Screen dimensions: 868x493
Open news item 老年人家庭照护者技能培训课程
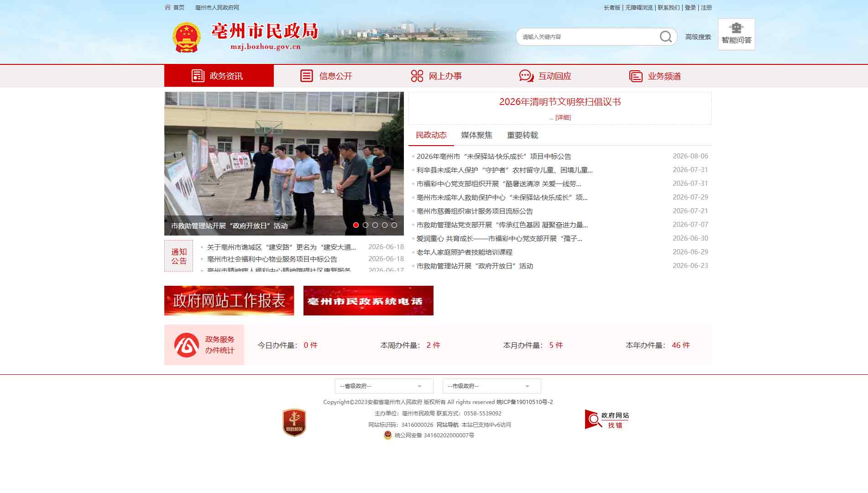465,252
